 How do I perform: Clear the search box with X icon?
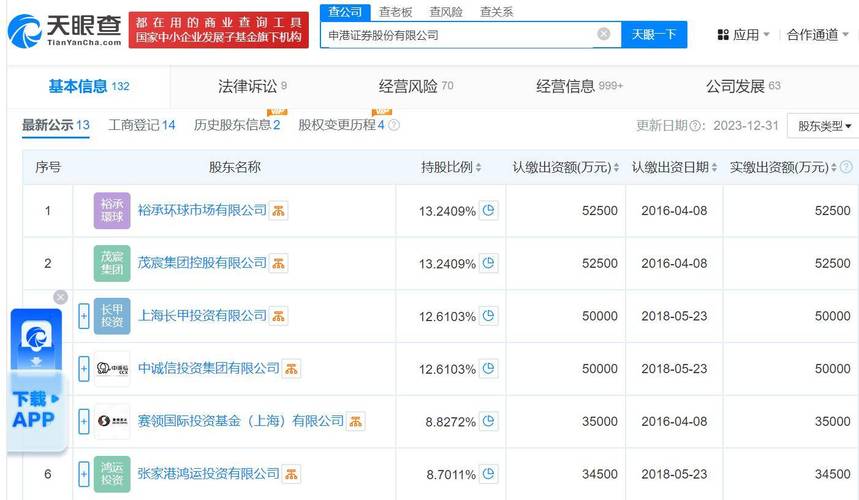coord(603,34)
